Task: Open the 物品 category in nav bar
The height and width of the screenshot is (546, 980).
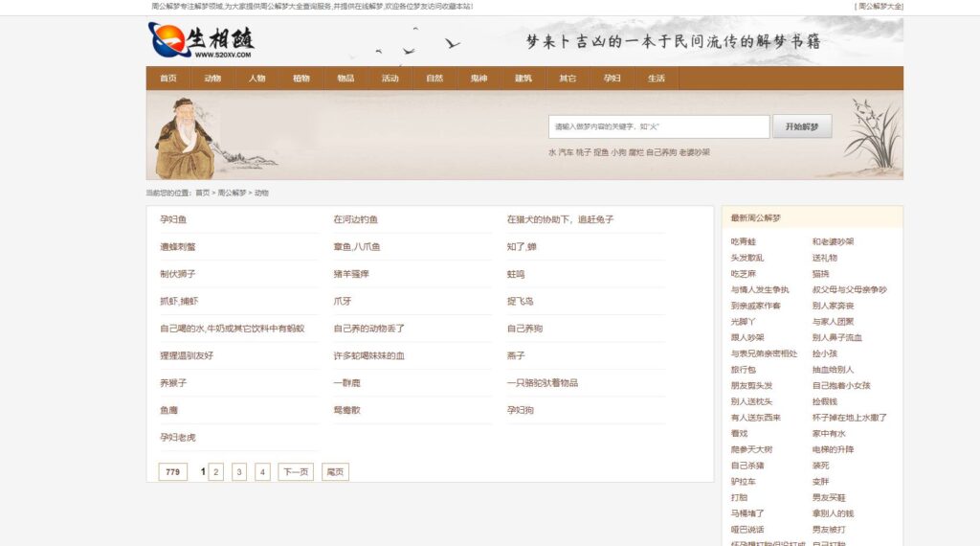Action: point(345,79)
